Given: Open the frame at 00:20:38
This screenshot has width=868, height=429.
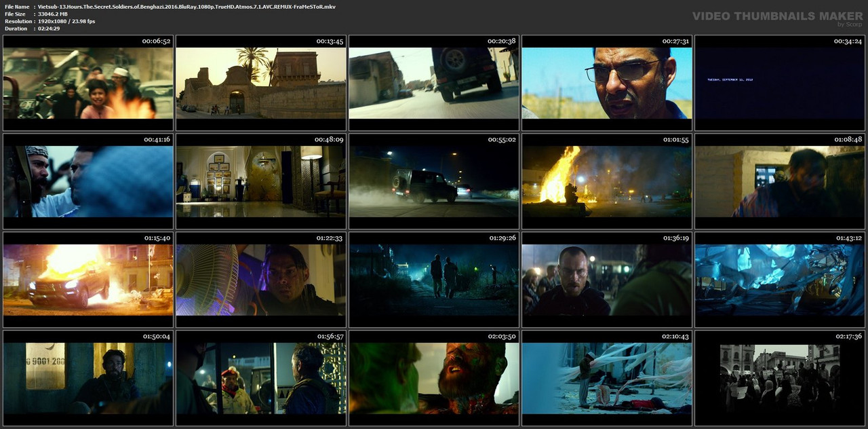Looking at the screenshot, I should [x=434, y=83].
